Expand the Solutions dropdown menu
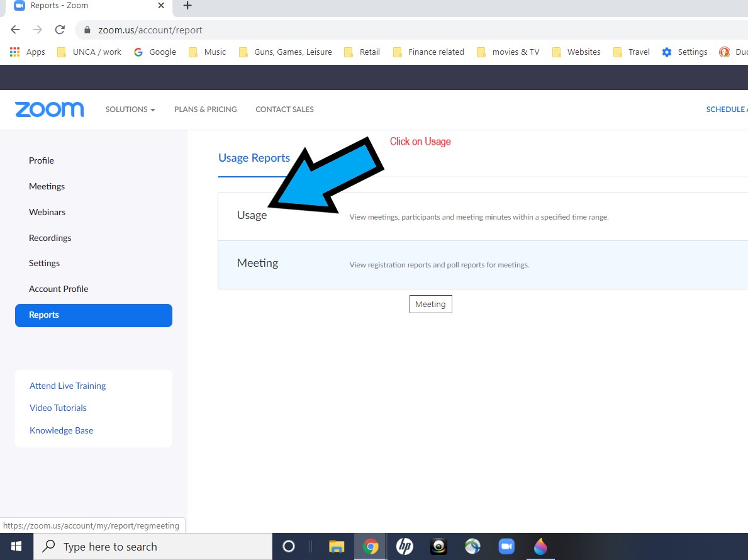 tap(130, 109)
